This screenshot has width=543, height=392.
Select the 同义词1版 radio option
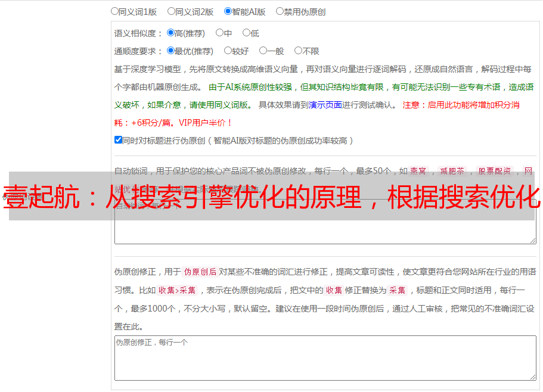pos(114,11)
